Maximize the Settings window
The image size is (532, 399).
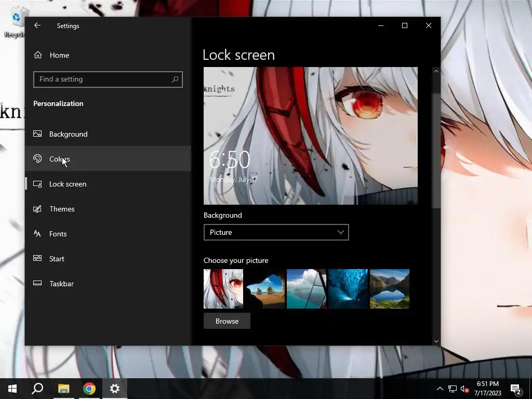tap(404, 25)
